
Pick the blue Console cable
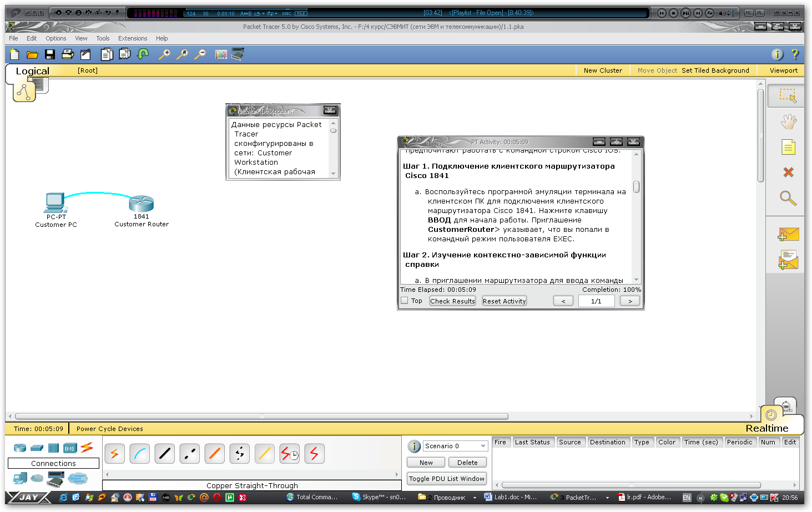click(x=139, y=454)
